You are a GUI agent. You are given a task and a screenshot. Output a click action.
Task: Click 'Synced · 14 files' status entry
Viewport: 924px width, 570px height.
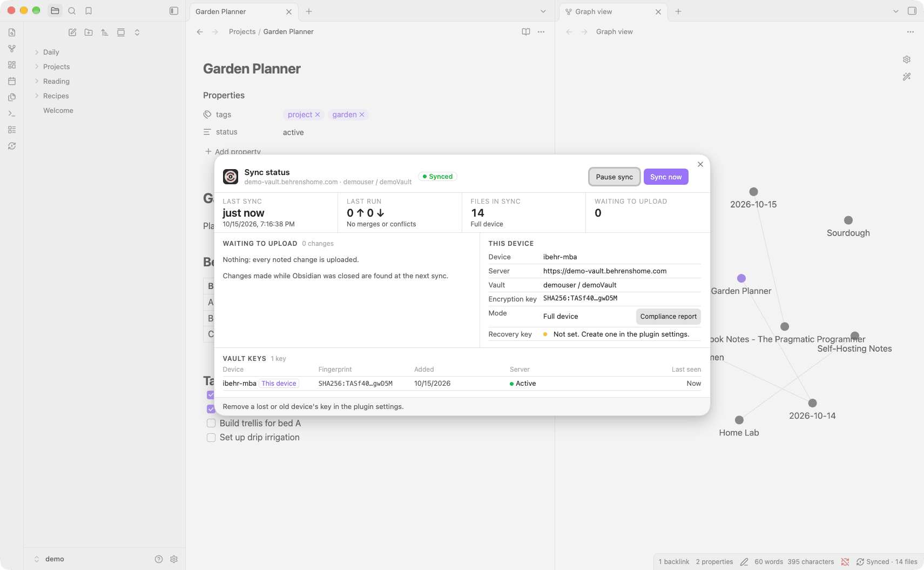(887, 562)
